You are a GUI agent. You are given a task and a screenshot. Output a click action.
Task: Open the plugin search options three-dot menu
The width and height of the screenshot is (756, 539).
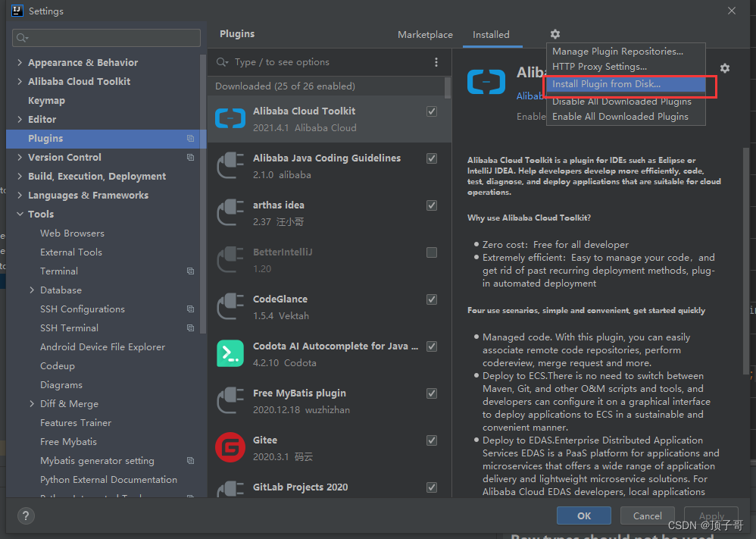[x=436, y=62]
